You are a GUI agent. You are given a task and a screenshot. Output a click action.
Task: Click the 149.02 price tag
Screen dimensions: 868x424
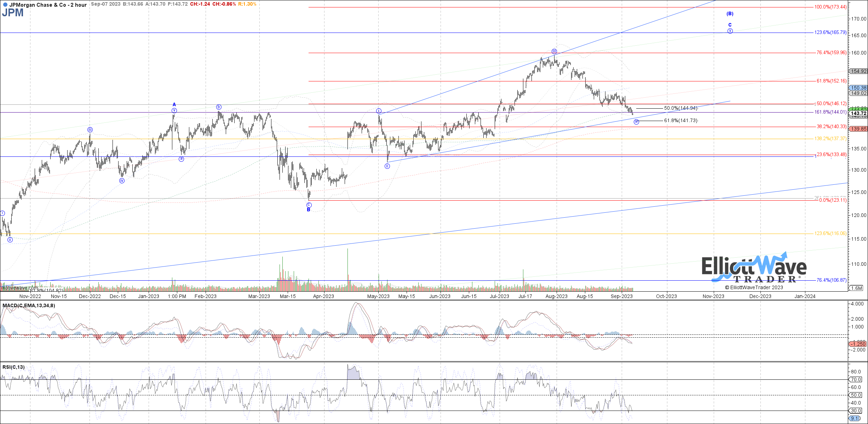pyautogui.click(x=858, y=93)
